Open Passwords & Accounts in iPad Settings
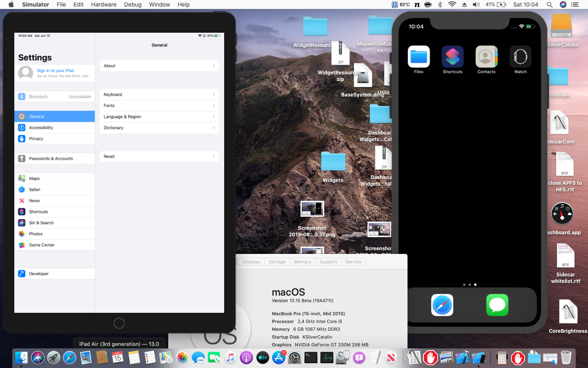 click(55, 159)
